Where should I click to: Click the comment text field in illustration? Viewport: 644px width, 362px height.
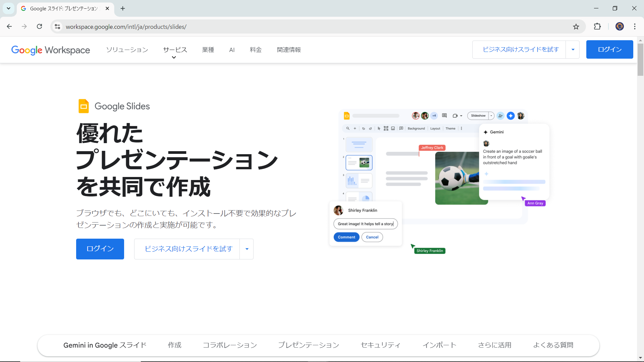click(366, 224)
